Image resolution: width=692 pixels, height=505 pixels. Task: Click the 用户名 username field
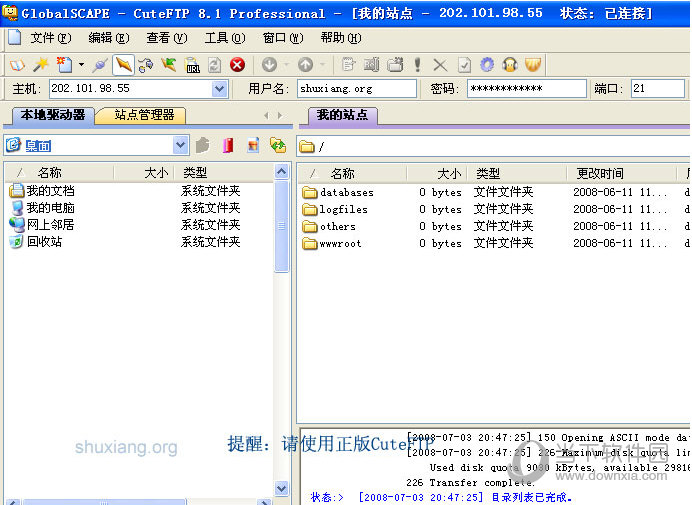pos(357,89)
